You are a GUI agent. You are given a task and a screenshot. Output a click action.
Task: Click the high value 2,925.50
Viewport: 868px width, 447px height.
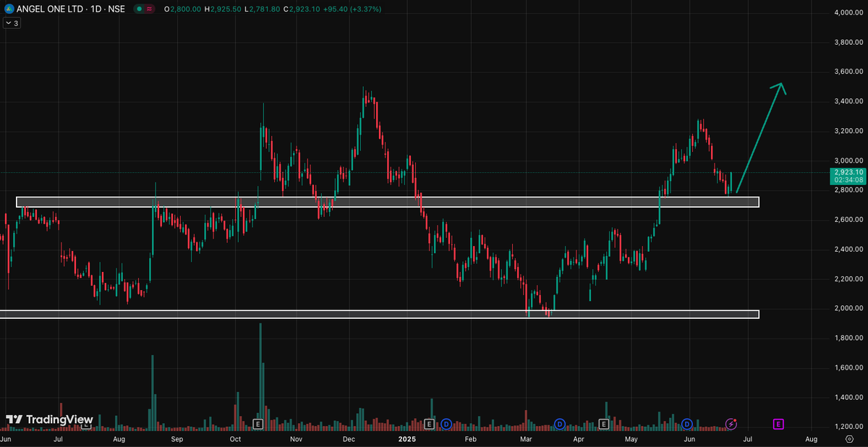point(226,9)
